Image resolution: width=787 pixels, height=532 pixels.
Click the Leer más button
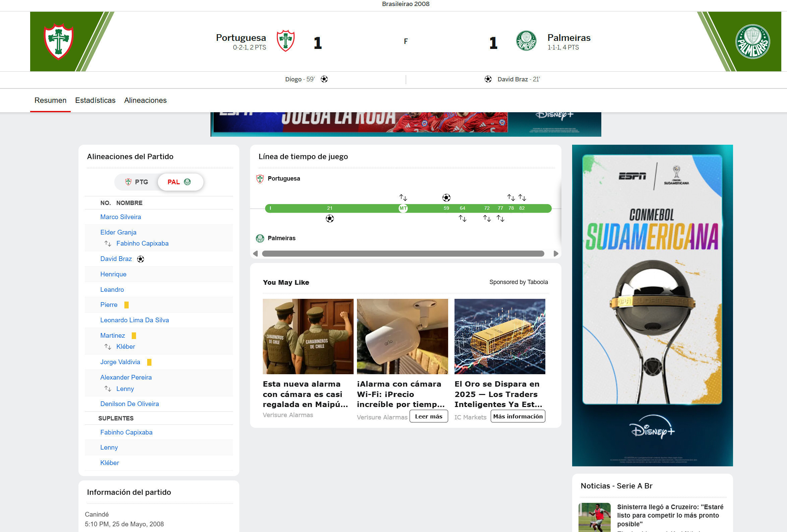pos(429,416)
